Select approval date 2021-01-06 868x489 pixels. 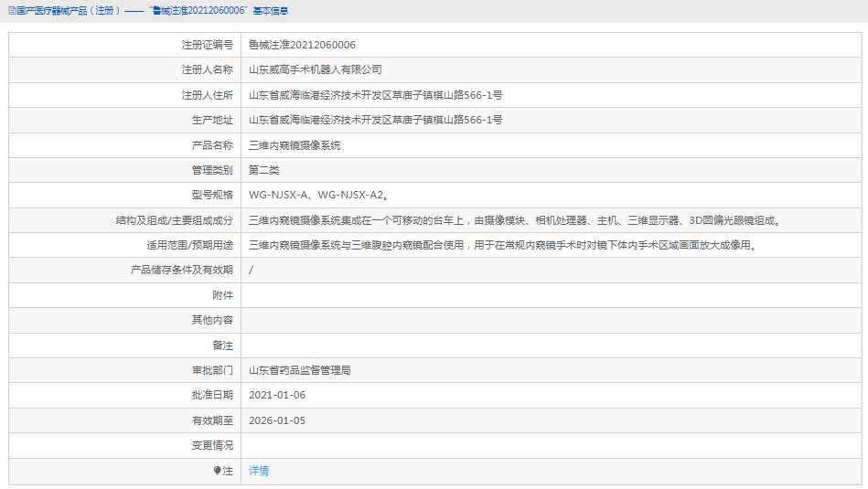tap(277, 395)
